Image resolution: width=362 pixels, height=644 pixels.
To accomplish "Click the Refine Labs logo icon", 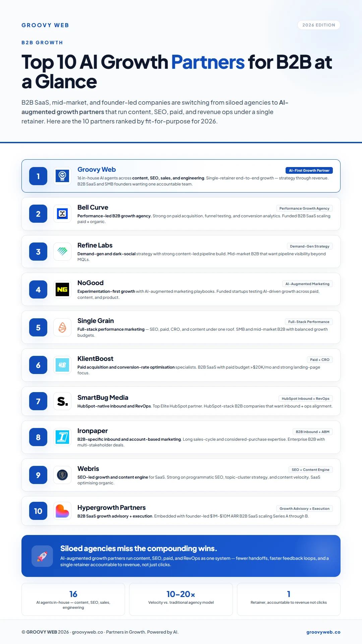I will click(62, 252).
